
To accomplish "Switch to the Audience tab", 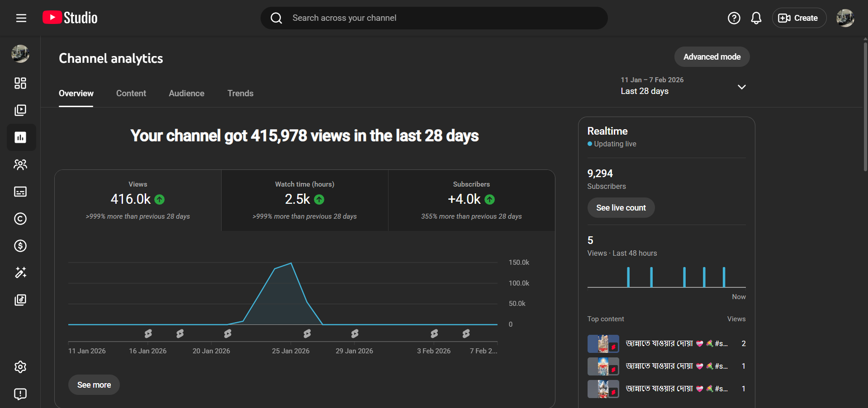I will point(186,94).
